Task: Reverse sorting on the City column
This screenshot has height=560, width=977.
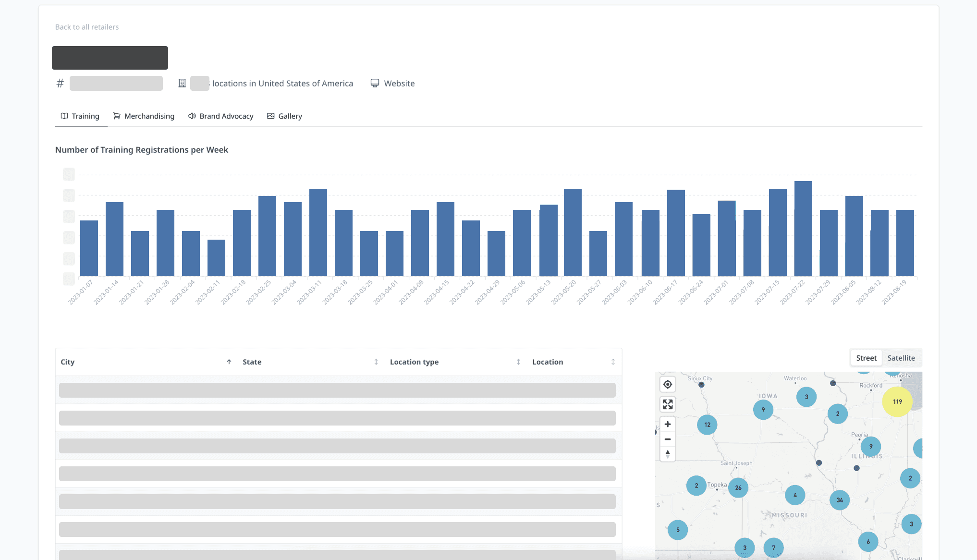Action: click(x=229, y=362)
